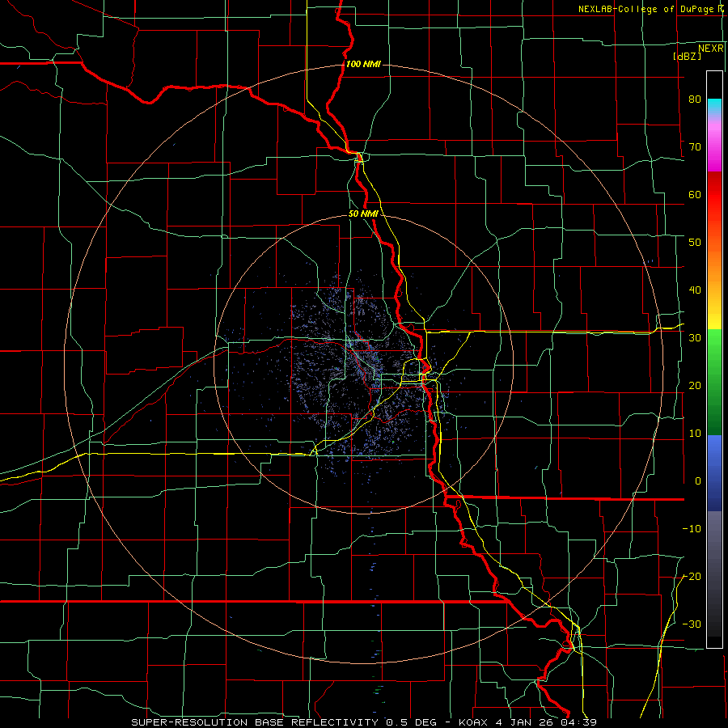Click the 0 value on dBZ scale
This screenshot has height=728, width=728.
click(698, 481)
